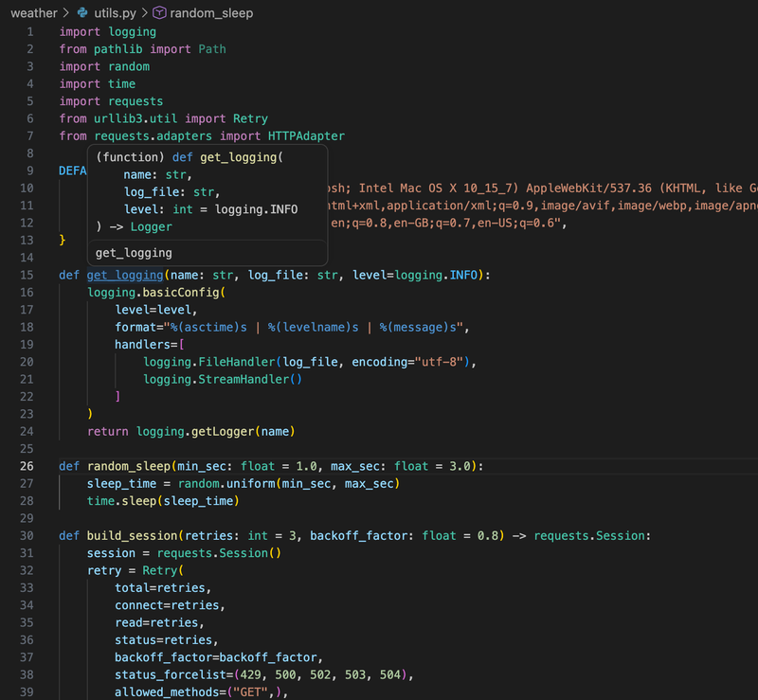
Task: Click 'level=level,' on line 17
Action: (x=156, y=310)
